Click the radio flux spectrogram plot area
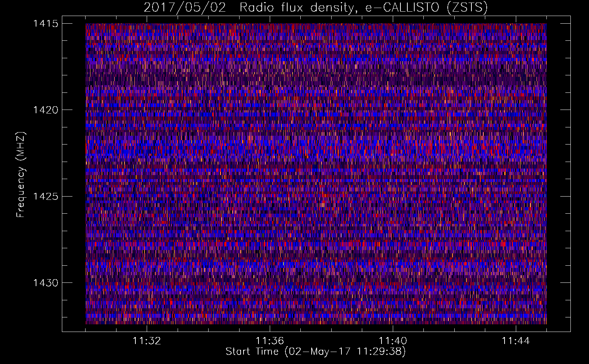 [x=316, y=174]
